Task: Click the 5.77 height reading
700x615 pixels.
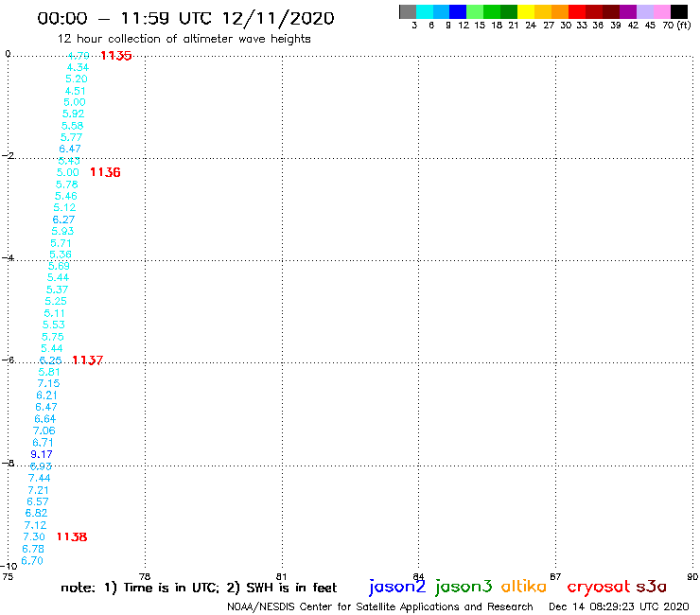Action: pyautogui.click(x=72, y=137)
